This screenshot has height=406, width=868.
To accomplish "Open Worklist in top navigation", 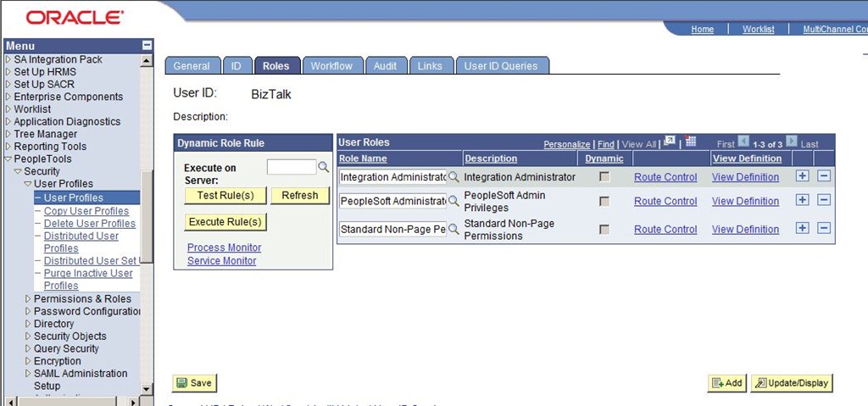I will (759, 30).
